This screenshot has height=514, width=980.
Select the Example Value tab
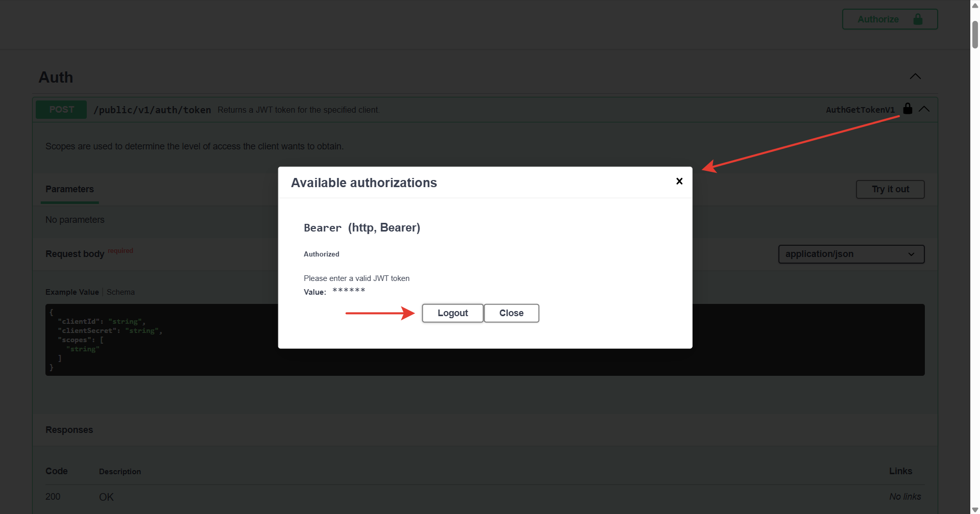[72, 292]
